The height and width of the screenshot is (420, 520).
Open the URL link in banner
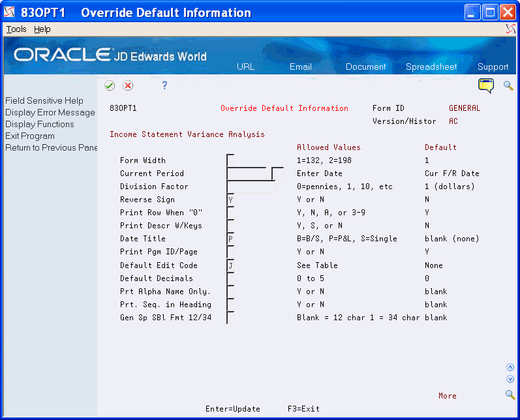(245, 67)
